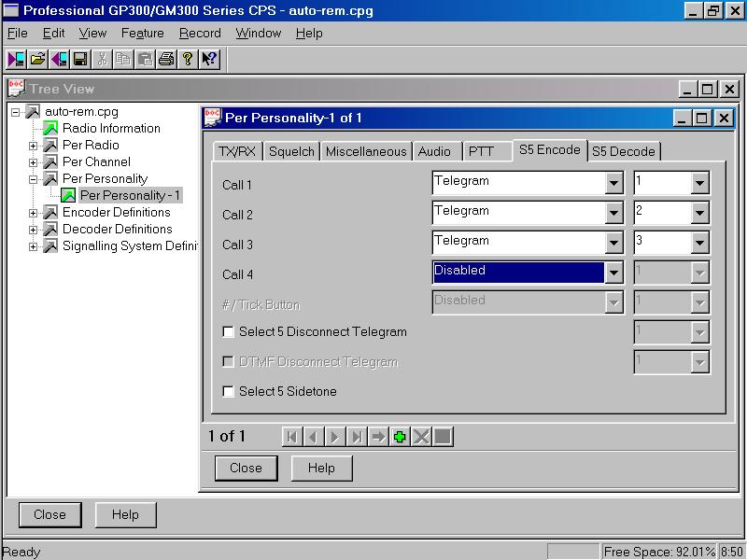The height and width of the screenshot is (560, 747).
Task: Click the auto-rem.cpg root node icon
Action: [x=33, y=112]
